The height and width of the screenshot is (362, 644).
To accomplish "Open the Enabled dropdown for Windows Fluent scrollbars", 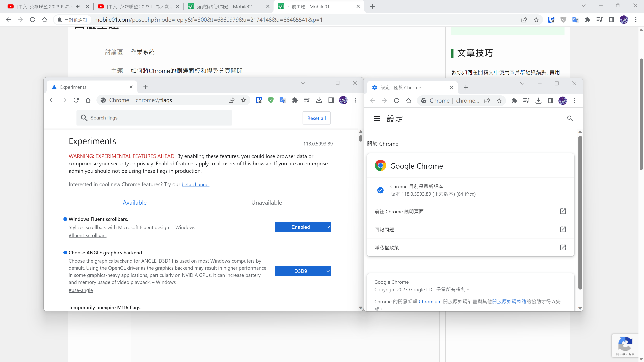I will (x=303, y=227).
